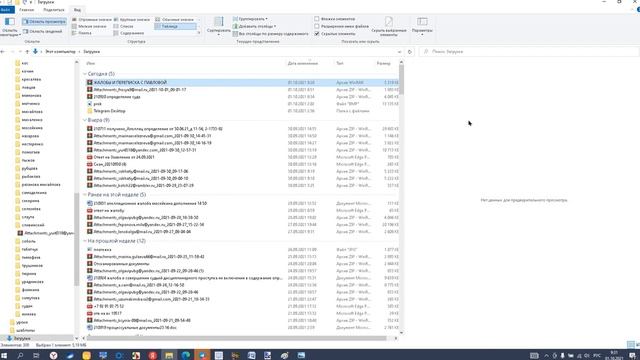Choose Содержимое content layout
This screenshot has height=360, width=640.
pos(129,33)
